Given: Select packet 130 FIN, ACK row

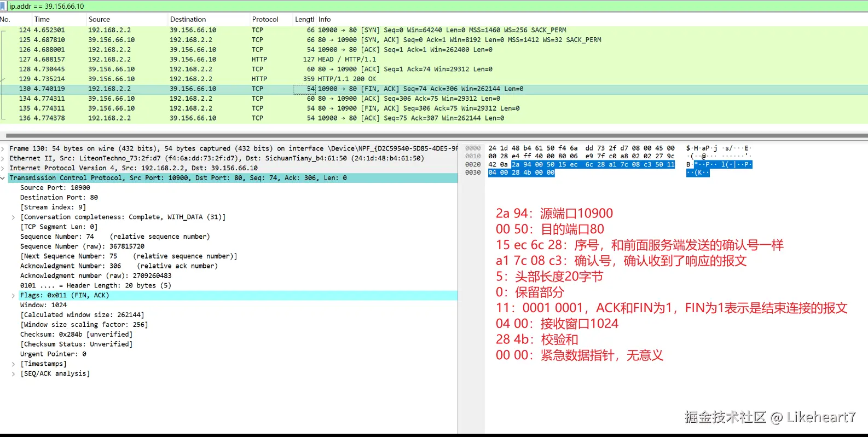Looking at the screenshot, I should click(x=434, y=89).
